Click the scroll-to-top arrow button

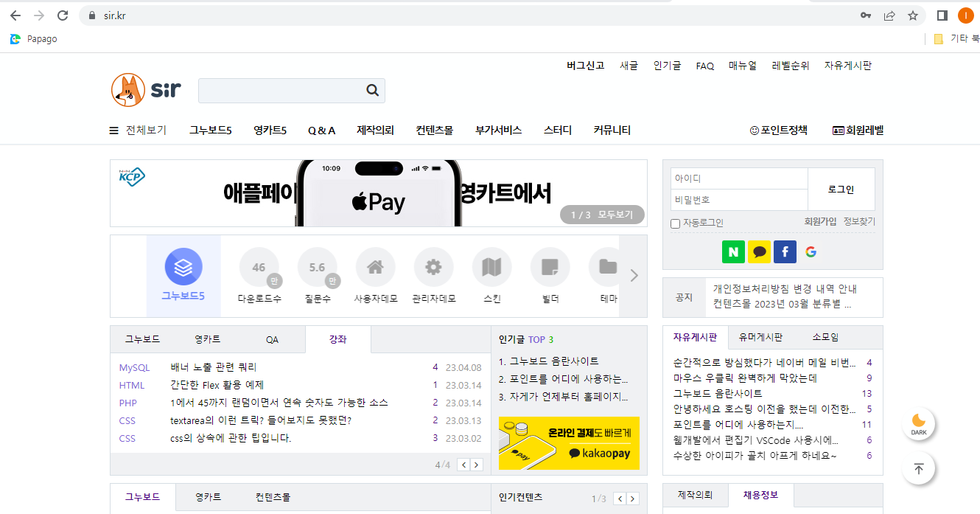click(x=919, y=468)
